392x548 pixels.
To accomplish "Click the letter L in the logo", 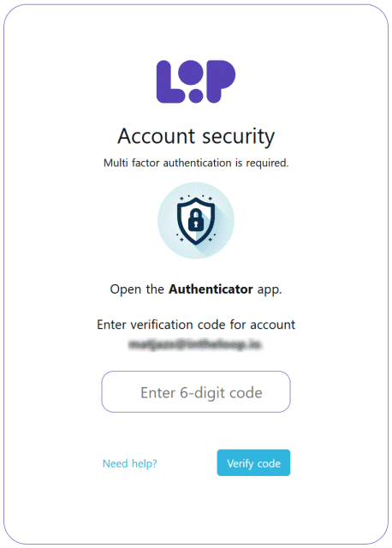I will click(x=169, y=81).
